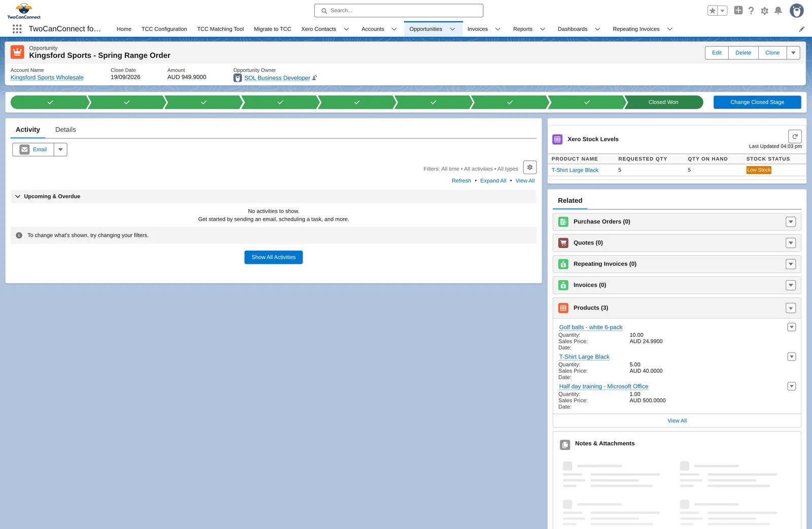Click the Opportunity Owner avatar icon

tap(238, 78)
